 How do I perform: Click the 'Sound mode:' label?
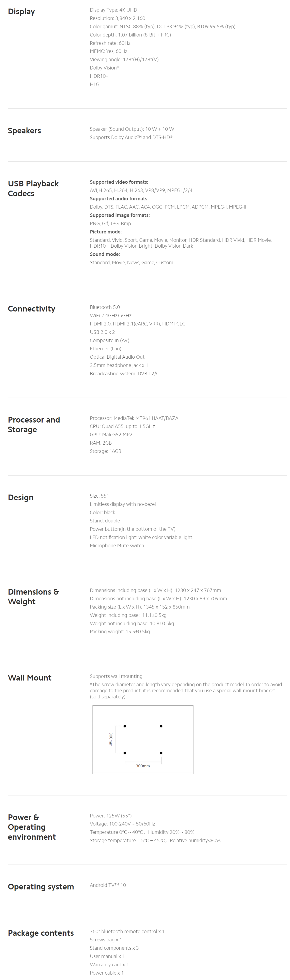(105, 254)
